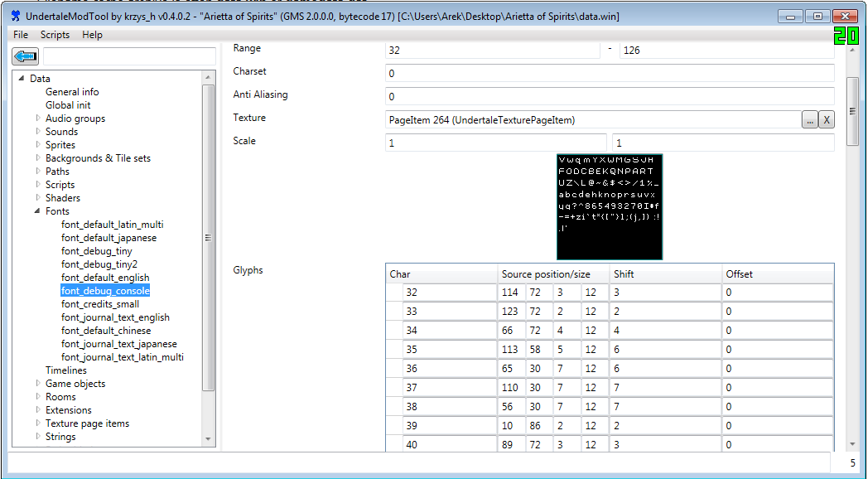Open the Help menu
868x479 pixels.
click(92, 35)
